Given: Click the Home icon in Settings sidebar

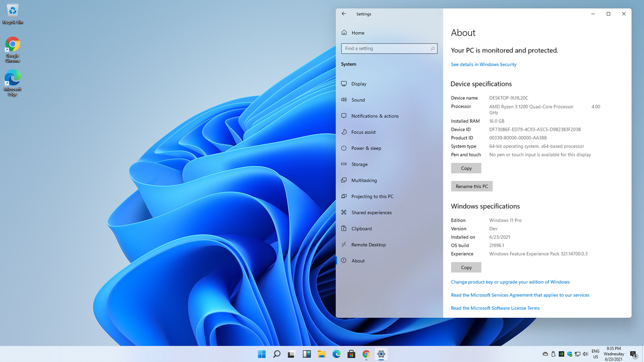Looking at the screenshot, I should coord(344,33).
